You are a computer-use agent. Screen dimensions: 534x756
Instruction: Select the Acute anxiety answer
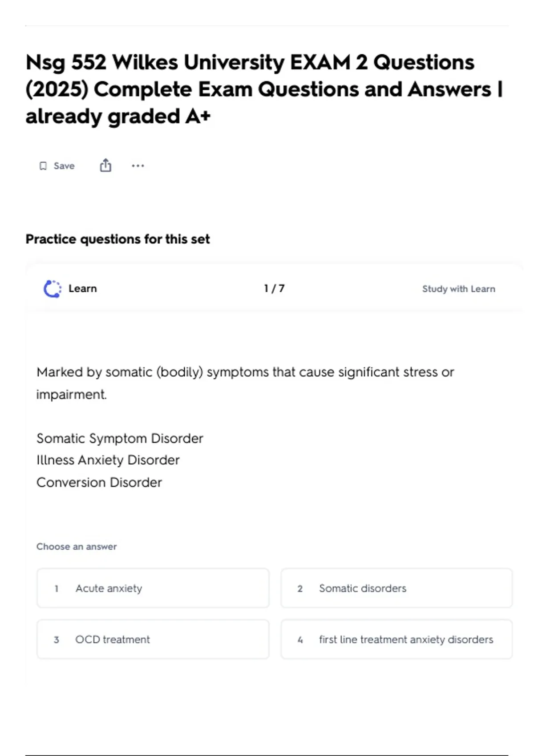(x=153, y=588)
